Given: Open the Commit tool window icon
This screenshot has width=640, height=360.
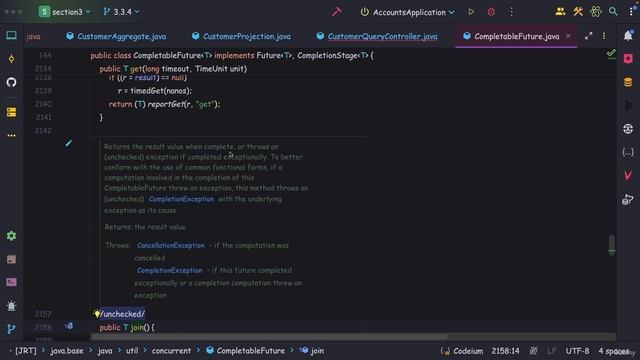Looking at the screenshot, I should click(x=11, y=59).
